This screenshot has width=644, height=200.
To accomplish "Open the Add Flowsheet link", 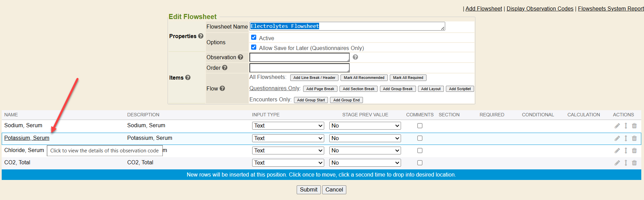I will pyautogui.click(x=483, y=9).
